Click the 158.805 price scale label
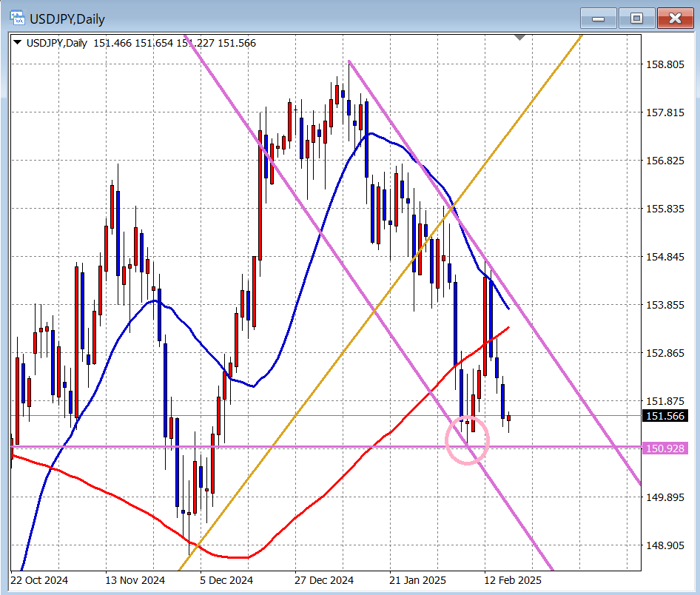 tap(665, 64)
